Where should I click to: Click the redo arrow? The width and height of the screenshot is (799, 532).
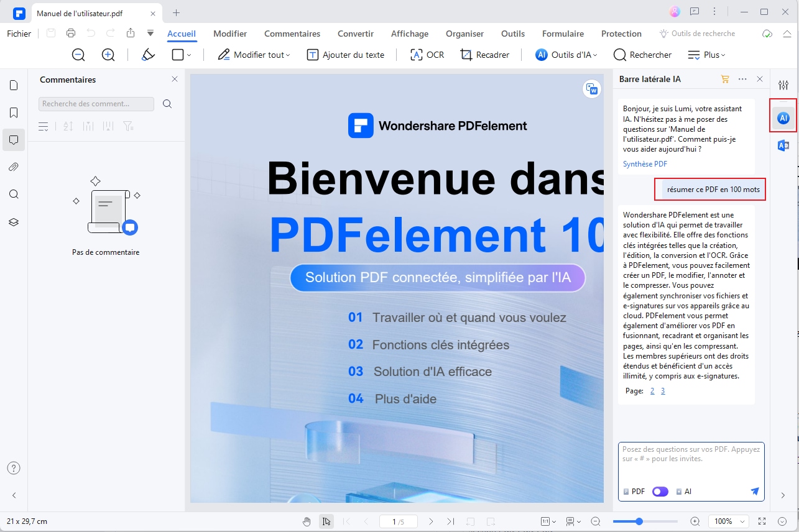[111, 33]
